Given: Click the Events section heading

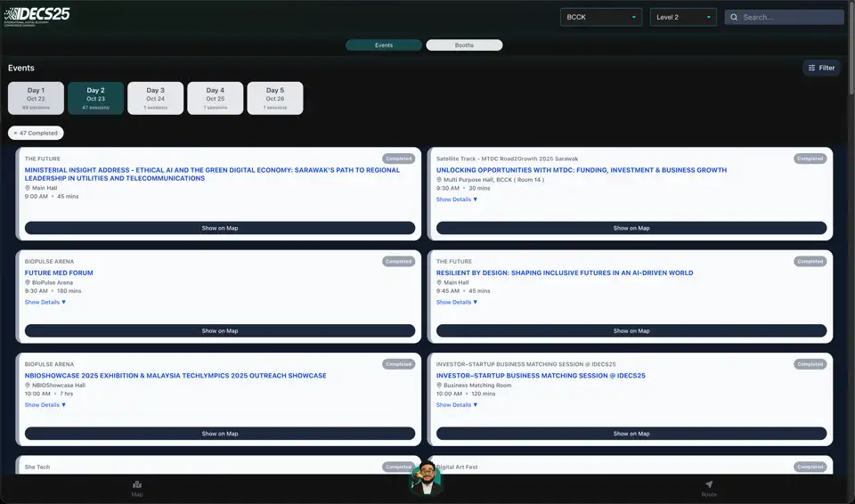Looking at the screenshot, I should click(21, 69).
